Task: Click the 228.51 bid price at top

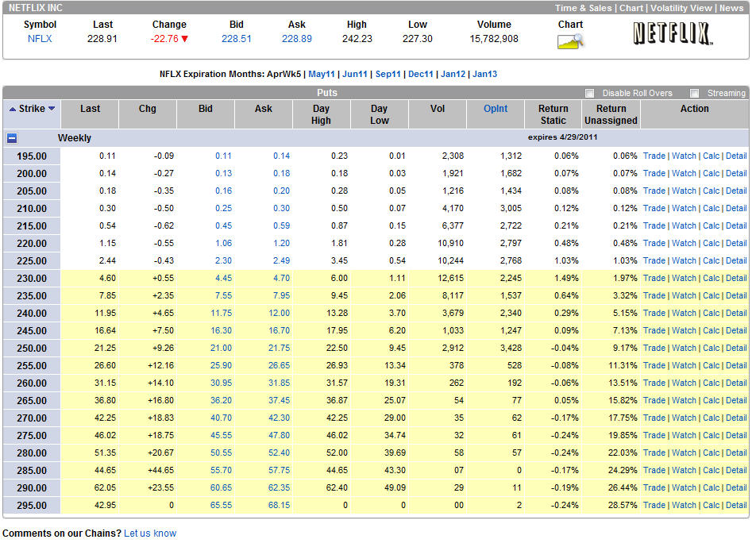Action: [237, 38]
